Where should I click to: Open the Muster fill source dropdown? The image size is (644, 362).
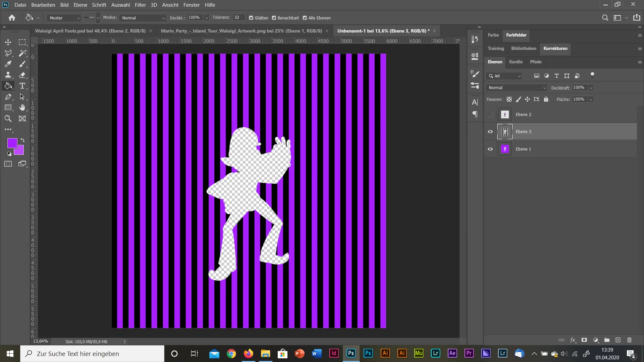point(64,18)
